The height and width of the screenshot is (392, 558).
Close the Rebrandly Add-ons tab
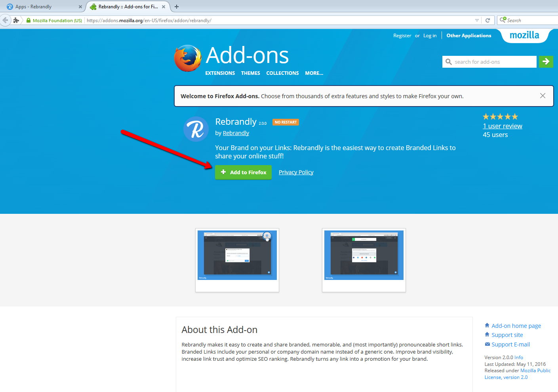pyautogui.click(x=164, y=7)
